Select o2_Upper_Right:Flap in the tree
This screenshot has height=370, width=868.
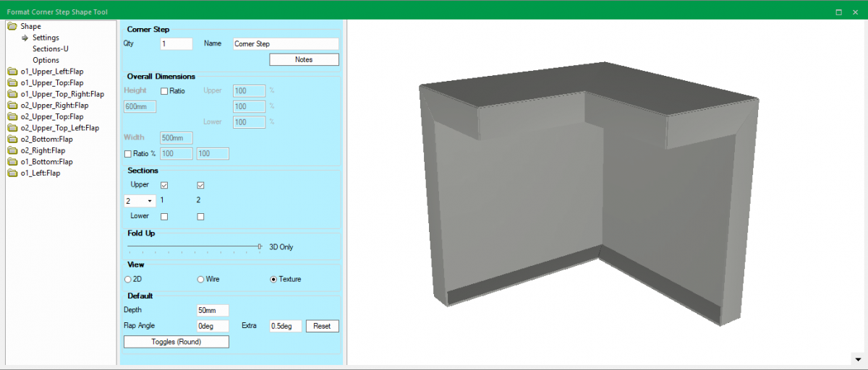(x=54, y=106)
